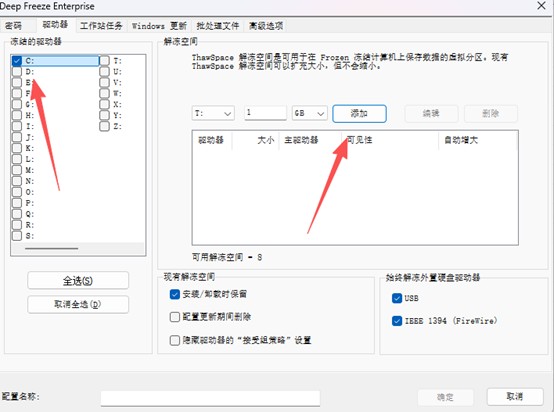Switch to the 驱动器 tab

pos(55,25)
